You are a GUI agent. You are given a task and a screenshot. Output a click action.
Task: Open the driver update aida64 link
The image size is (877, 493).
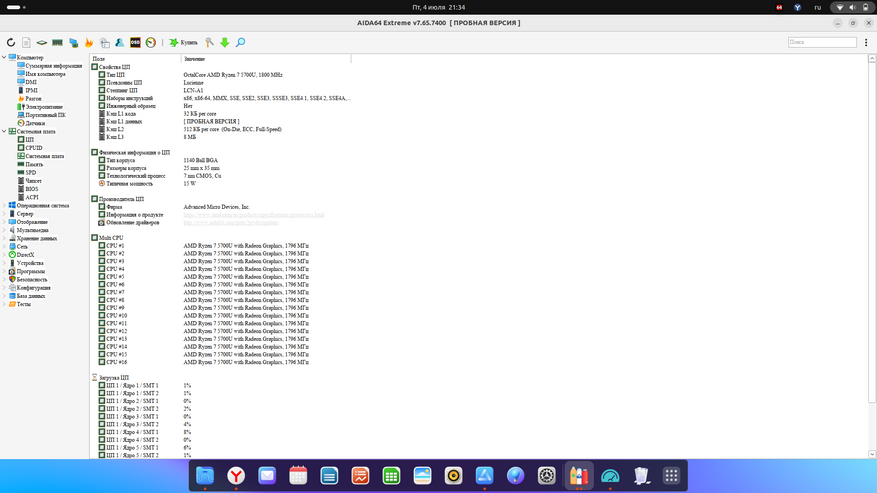pyautogui.click(x=230, y=223)
